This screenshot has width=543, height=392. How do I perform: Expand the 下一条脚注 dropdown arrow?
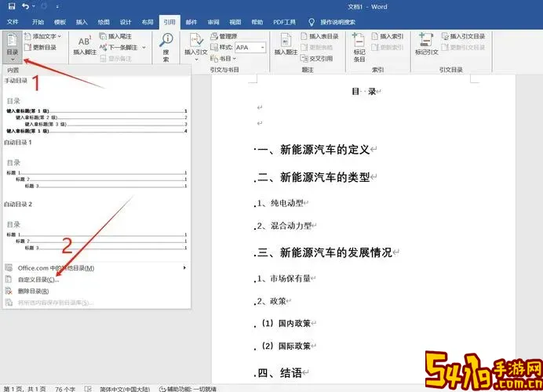click(x=144, y=47)
